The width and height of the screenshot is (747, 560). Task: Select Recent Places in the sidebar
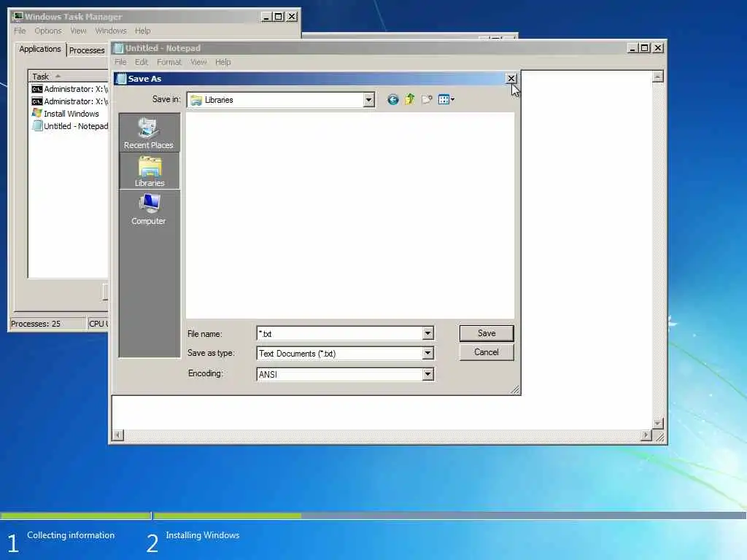[149, 133]
